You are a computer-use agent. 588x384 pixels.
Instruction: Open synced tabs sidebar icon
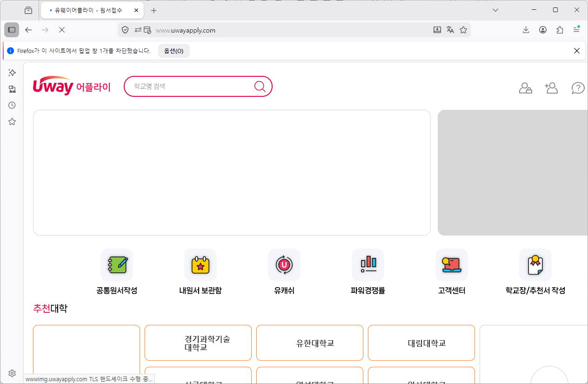[x=12, y=89]
